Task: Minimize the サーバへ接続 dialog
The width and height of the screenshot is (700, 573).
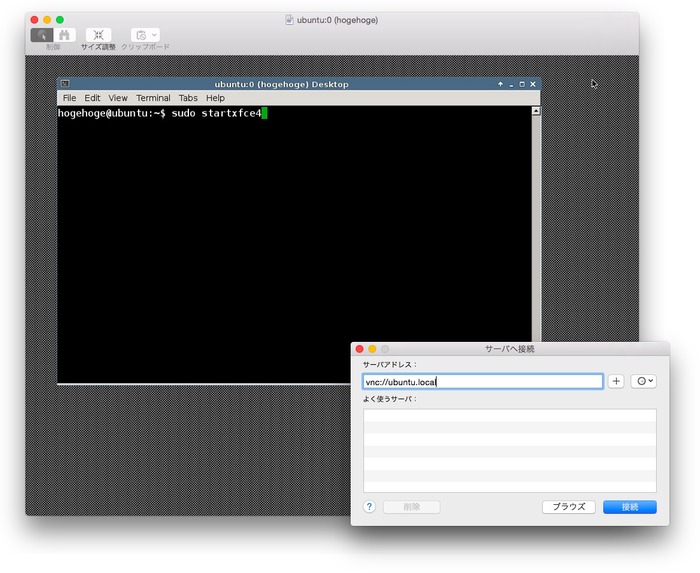Action: pos(372,349)
